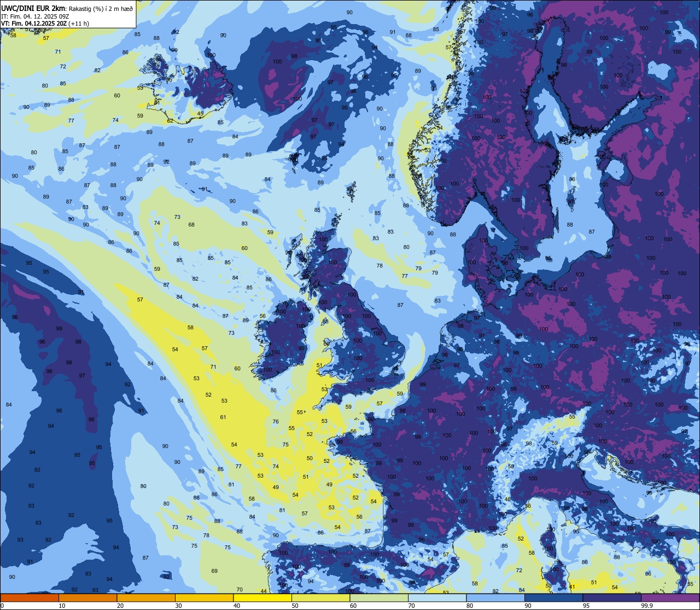
Task: Click the legend tick label '80'
Action: tap(470, 606)
